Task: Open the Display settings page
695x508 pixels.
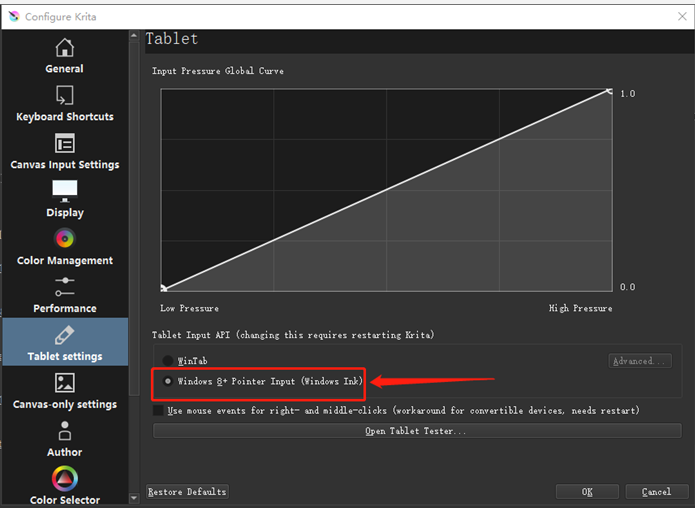Action: (x=65, y=199)
